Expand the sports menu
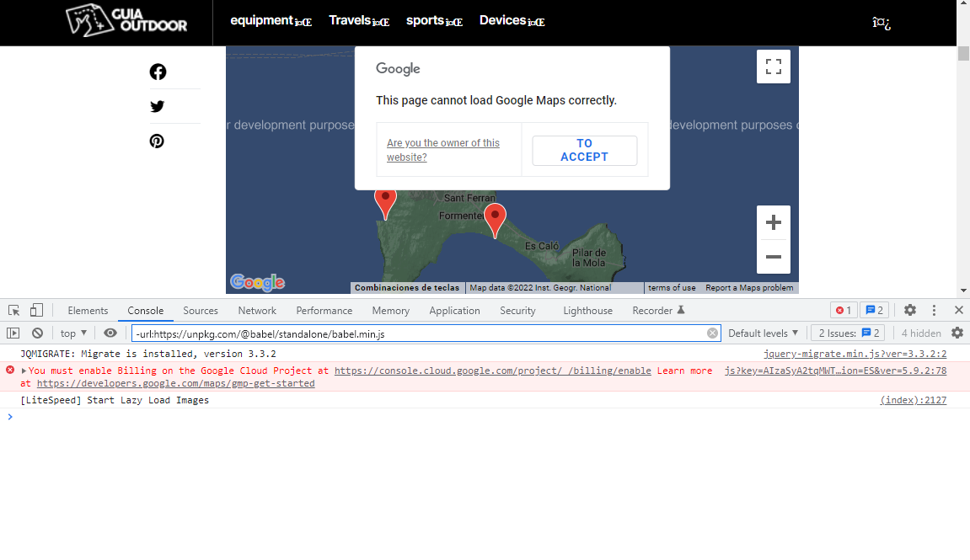Viewport: 970px width, 560px height. coord(434,21)
